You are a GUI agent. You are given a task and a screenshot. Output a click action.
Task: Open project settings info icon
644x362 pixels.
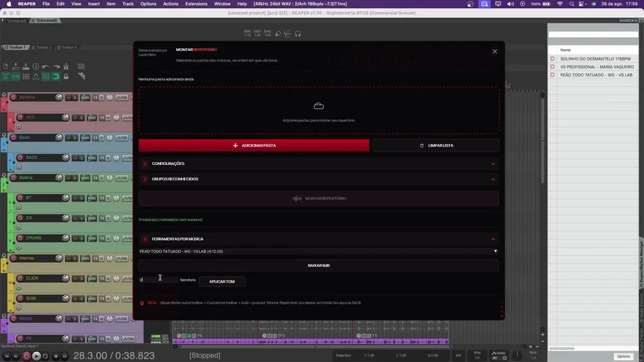(36, 66)
